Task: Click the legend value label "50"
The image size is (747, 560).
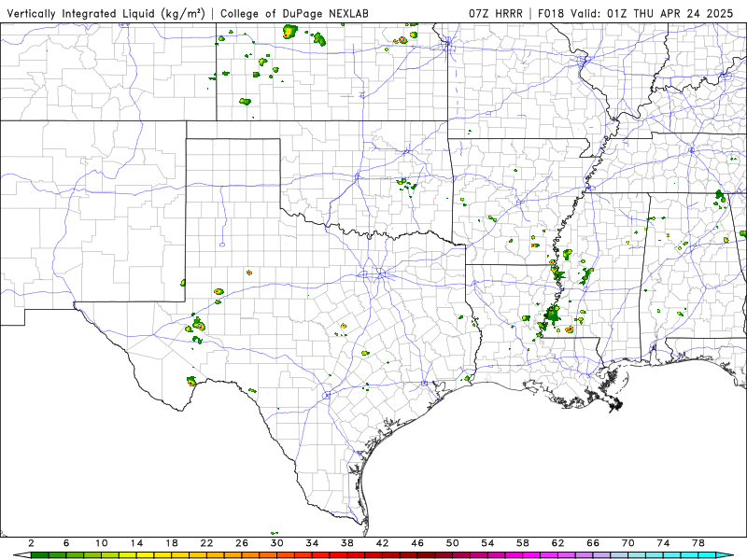Action: 453,543
